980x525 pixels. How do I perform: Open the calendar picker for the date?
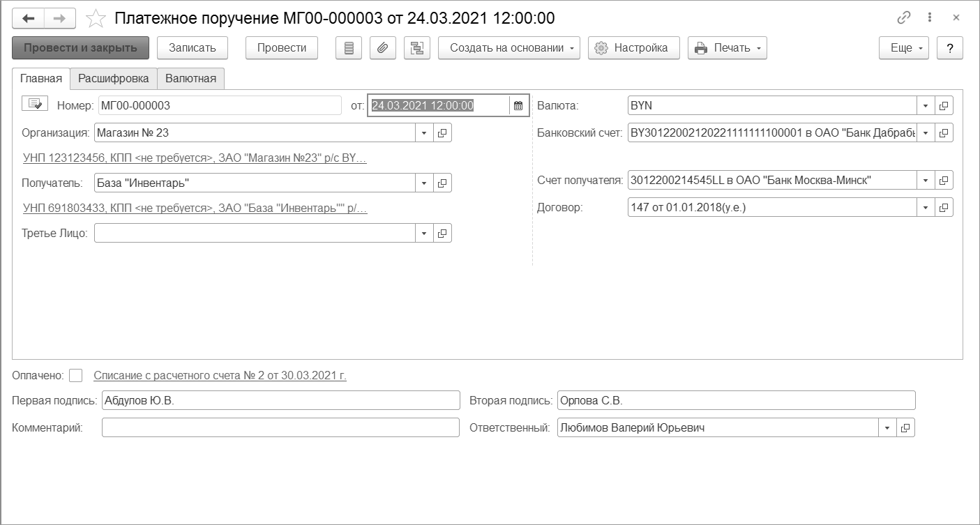518,106
